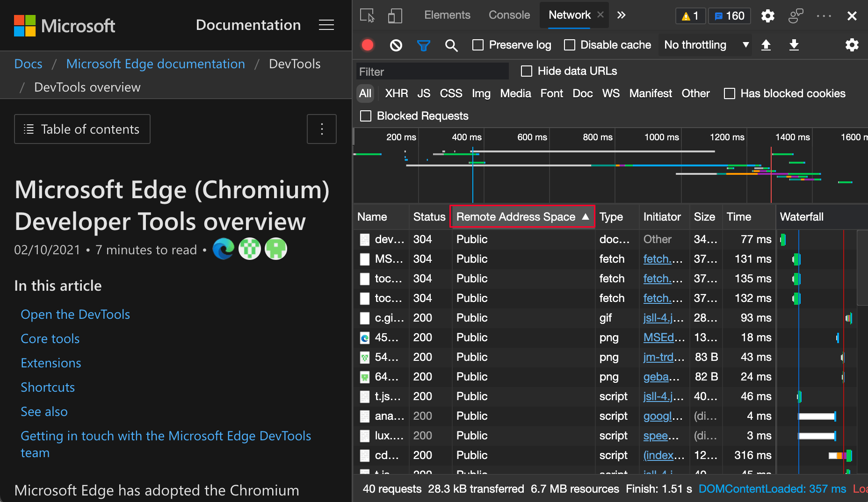Enable the Preserve log checkbox
868x502 pixels.
click(477, 45)
